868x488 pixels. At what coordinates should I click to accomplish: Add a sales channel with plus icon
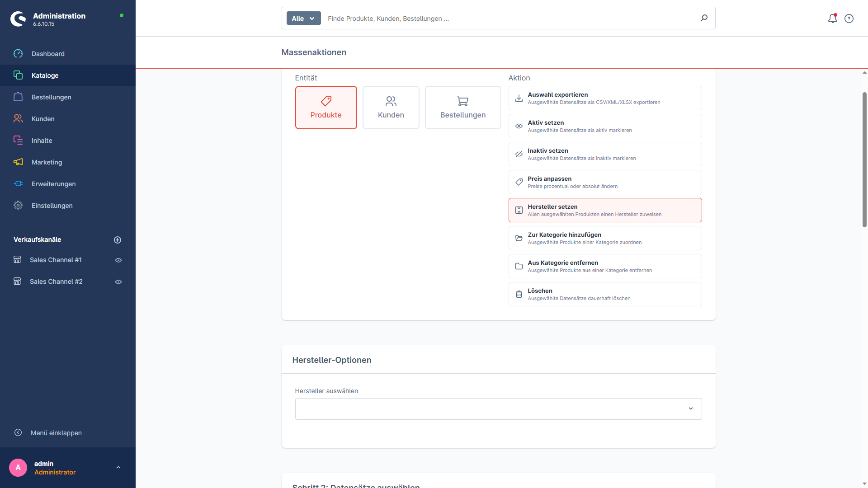(118, 240)
